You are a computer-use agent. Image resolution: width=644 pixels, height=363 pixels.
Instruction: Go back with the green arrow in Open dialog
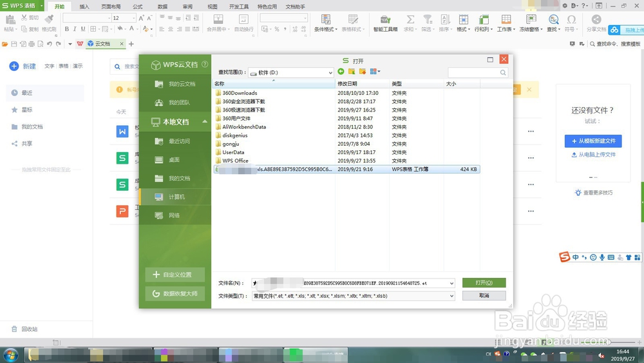[341, 72]
